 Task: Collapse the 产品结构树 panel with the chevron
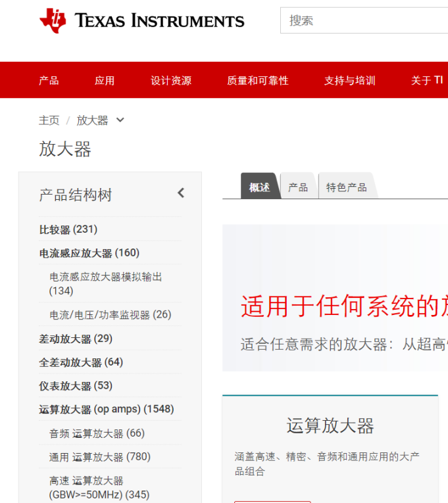click(x=181, y=193)
